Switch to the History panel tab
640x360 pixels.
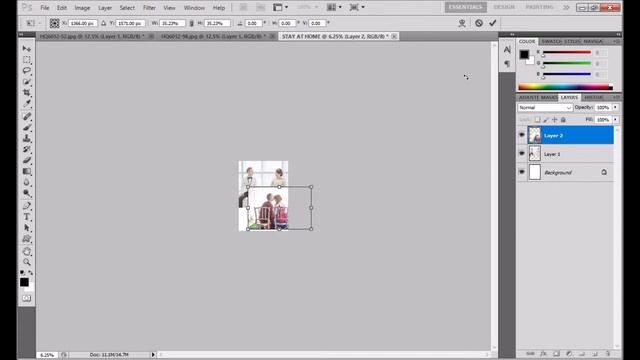593,97
